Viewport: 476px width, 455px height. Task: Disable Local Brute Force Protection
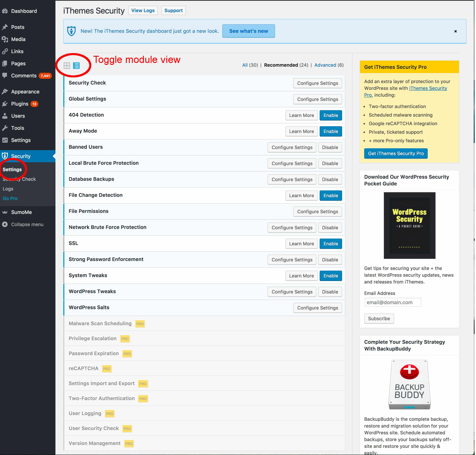pyautogui.click(x=330, y=163)
